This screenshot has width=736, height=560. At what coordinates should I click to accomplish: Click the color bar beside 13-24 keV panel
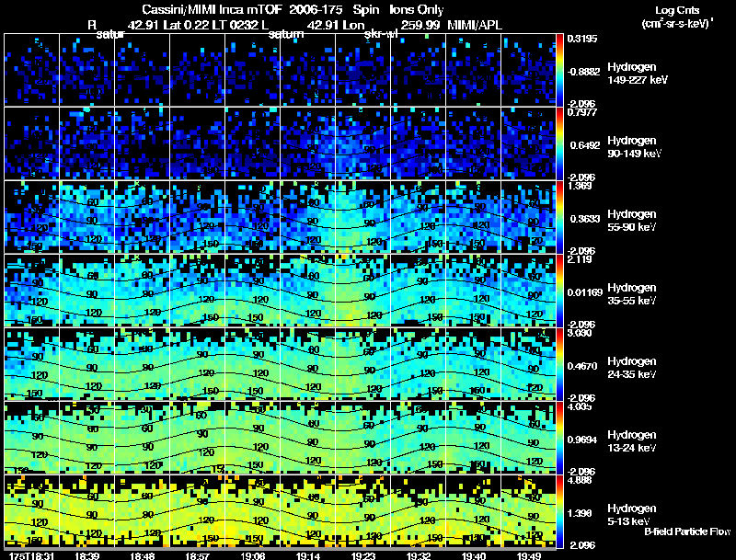559,438
